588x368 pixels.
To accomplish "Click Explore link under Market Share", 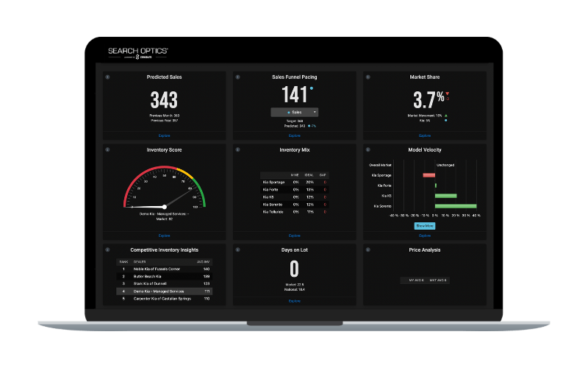I will tap(425, 135).
